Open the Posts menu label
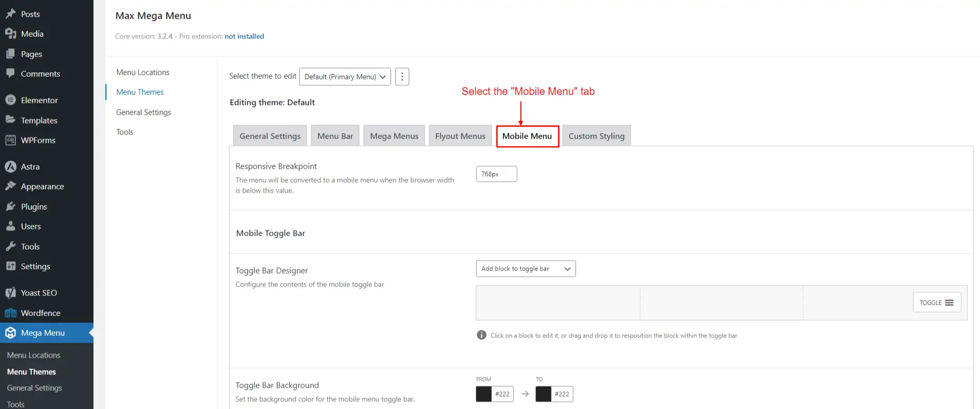980x409 pixels. click(30, 14)
